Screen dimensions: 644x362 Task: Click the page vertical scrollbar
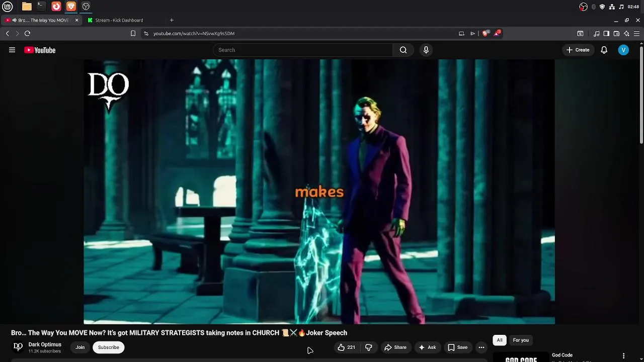click(641, 95)
